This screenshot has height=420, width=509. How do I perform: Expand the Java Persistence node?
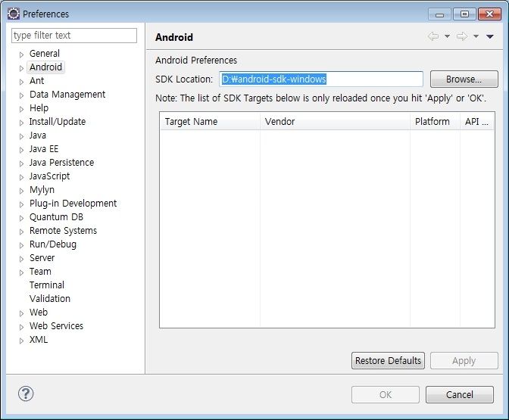(21, 163)
